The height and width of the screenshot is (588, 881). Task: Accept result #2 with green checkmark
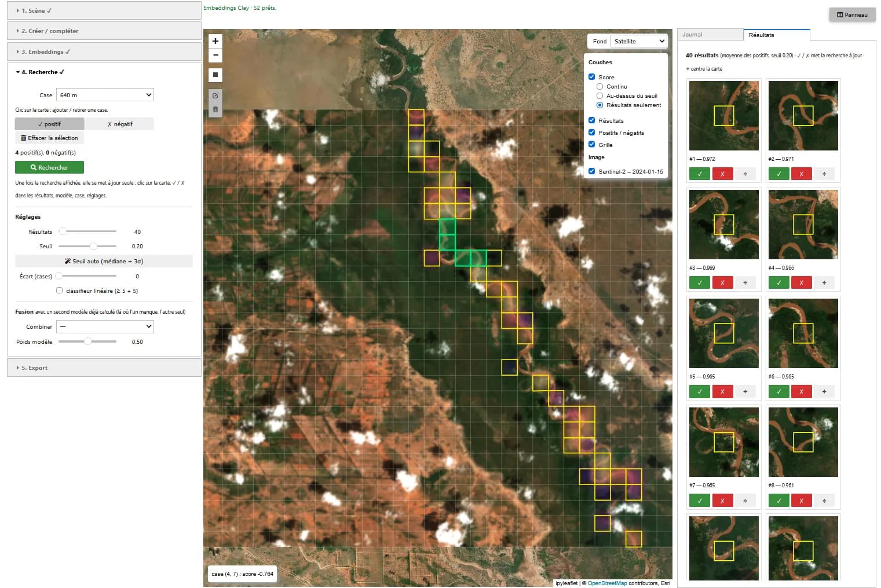779,174
